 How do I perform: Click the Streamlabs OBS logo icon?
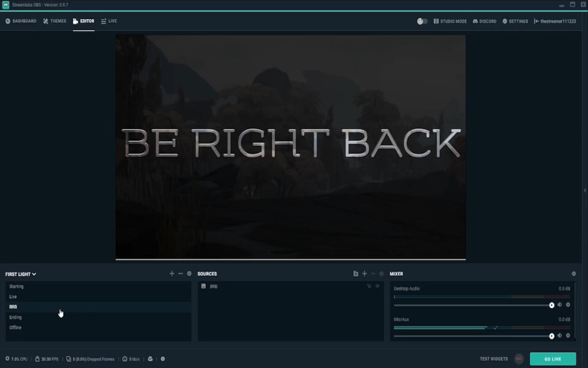6,5
